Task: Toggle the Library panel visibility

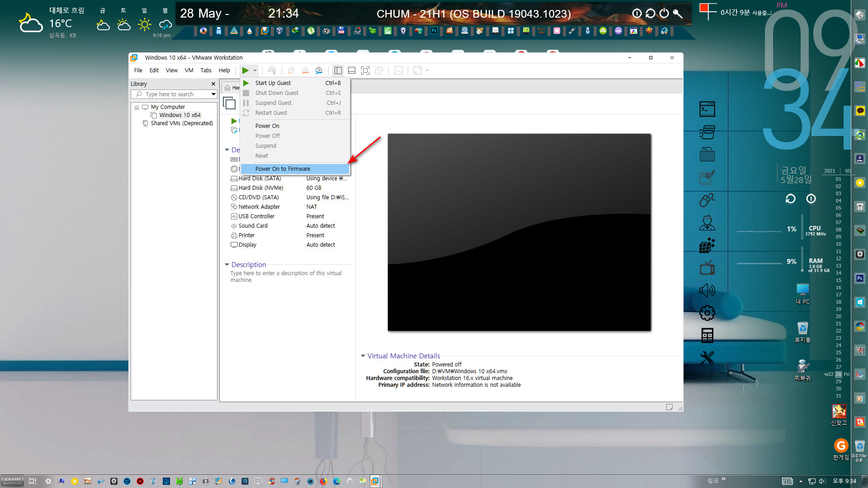Action: coord(337,70)
